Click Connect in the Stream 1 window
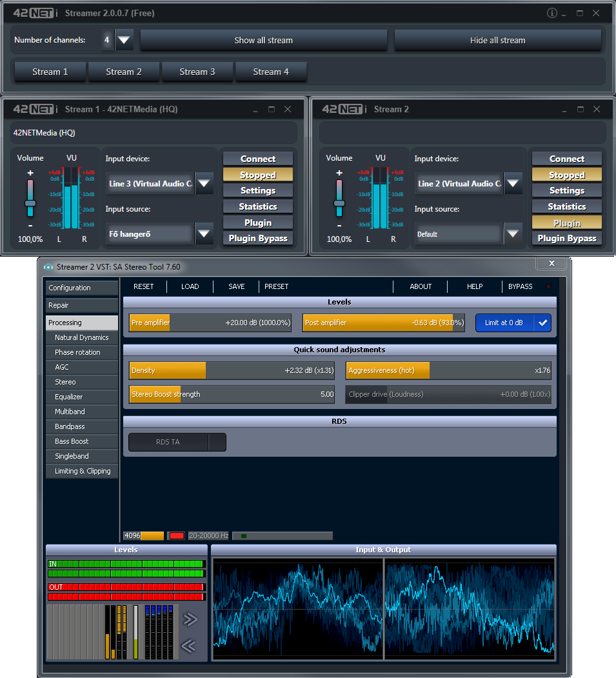The height and width of the screenshot is (678, 616). [x=258, y=159]
